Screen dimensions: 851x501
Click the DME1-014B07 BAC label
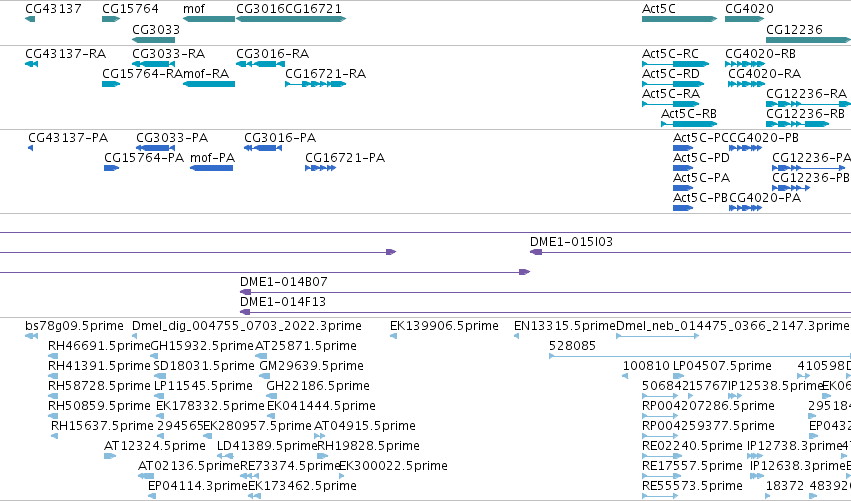pos(284,282)
